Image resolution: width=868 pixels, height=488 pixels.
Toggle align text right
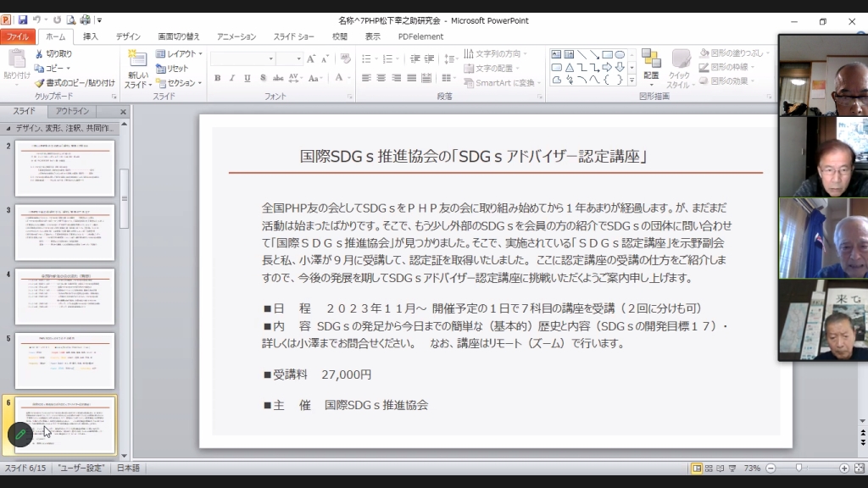[397, 78]
